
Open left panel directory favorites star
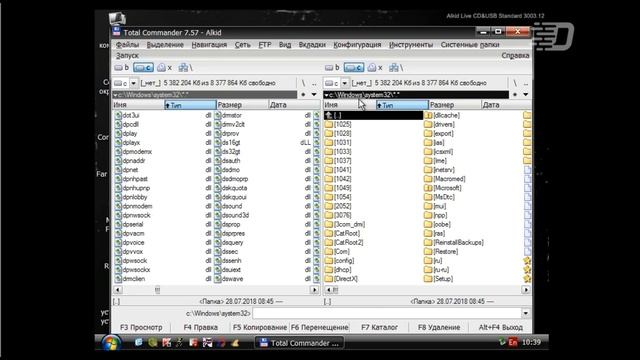click(303, 95)
